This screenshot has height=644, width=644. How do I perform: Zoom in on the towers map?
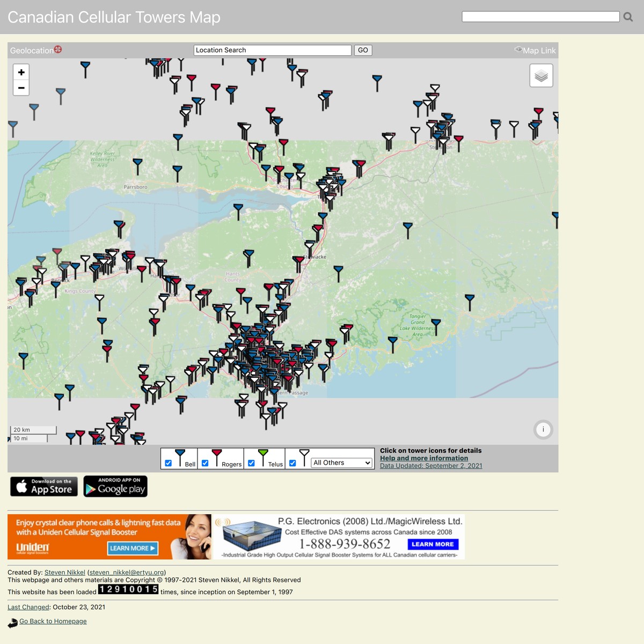coord(21,72)
